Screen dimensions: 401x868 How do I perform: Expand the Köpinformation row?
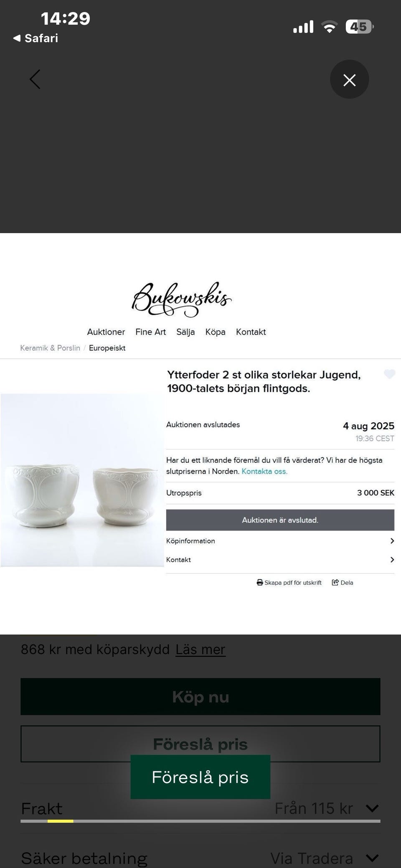(280, 541)
